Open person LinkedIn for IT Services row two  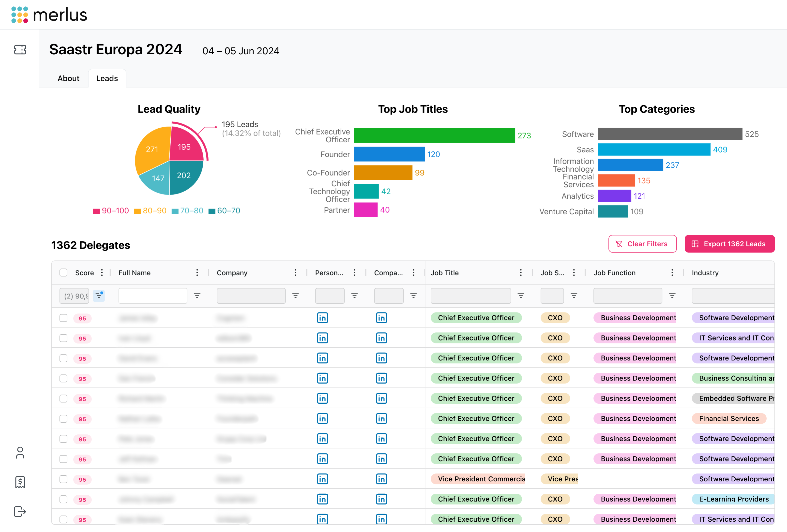[x=322, y=338]
